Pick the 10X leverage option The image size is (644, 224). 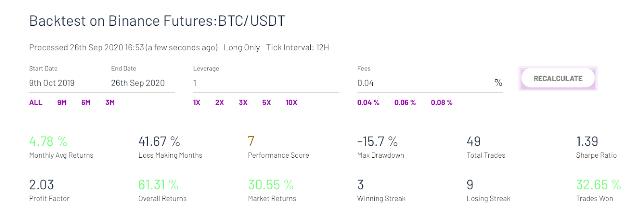pyautogui.click(x=291, y=103)
